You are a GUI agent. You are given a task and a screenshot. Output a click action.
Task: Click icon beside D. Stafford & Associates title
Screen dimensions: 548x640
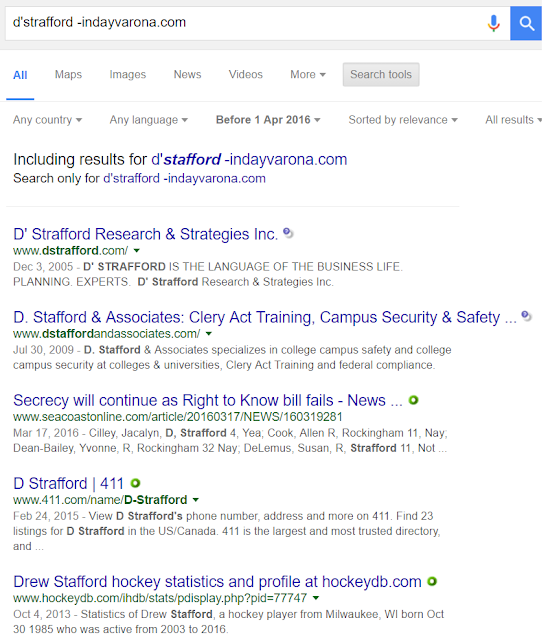click(x=526, y=316)
